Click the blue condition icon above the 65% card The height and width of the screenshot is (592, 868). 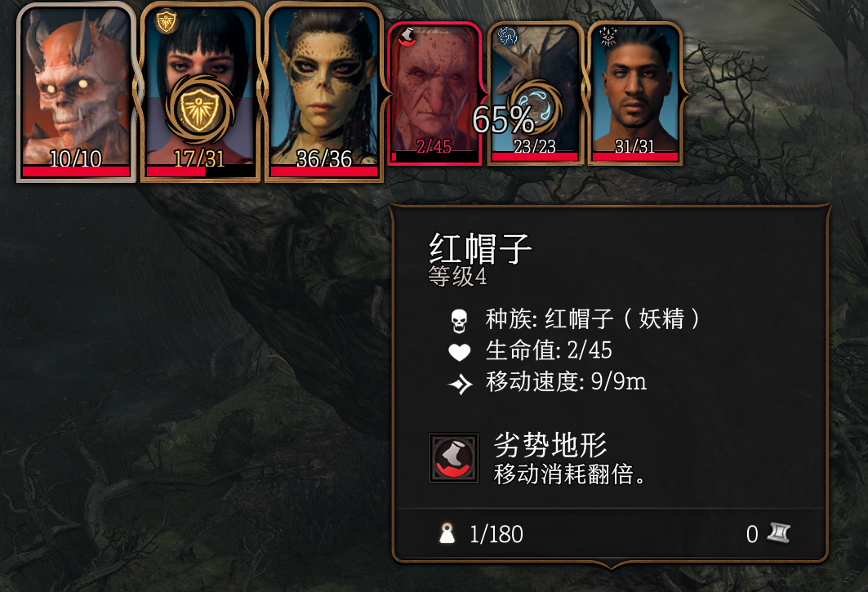[508, 37]
